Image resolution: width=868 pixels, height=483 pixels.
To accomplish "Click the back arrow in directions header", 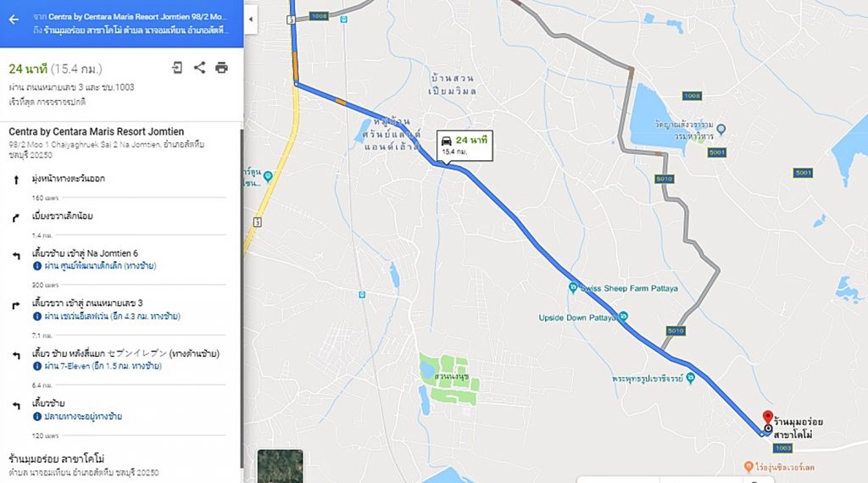I will pyautogui.click(x=14, y=19).
